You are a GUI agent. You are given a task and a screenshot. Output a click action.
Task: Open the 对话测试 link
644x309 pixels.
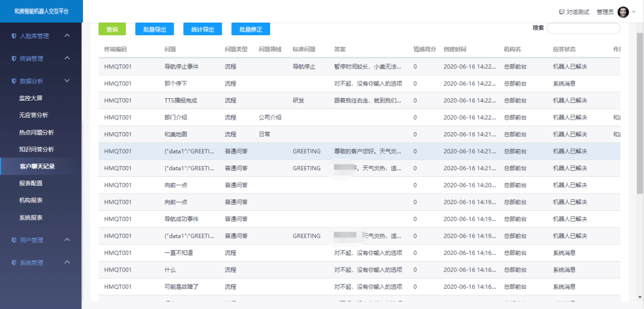click(578, 12)
